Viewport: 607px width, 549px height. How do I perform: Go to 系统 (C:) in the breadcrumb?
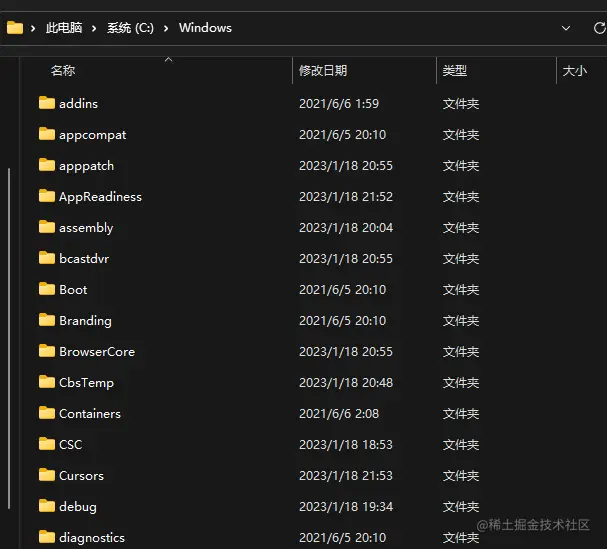click(130, 28)
